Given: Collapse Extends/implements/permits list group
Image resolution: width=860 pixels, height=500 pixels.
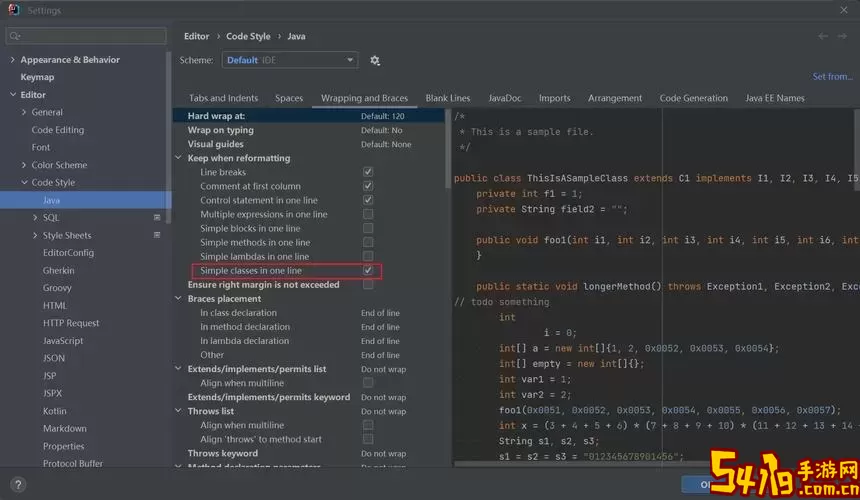Looking at the screenshot, I should [x=178, y=368].
